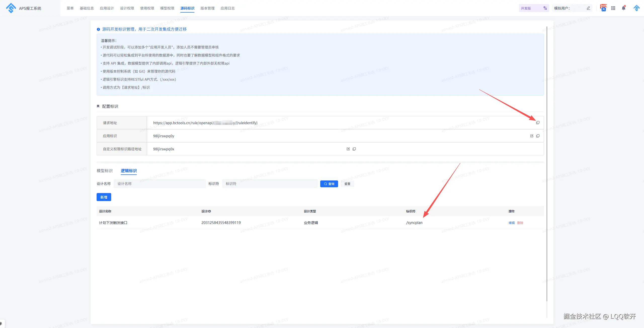644x328 pixels.
Task: Click the blue 新增 button
Action: (104, 197)
